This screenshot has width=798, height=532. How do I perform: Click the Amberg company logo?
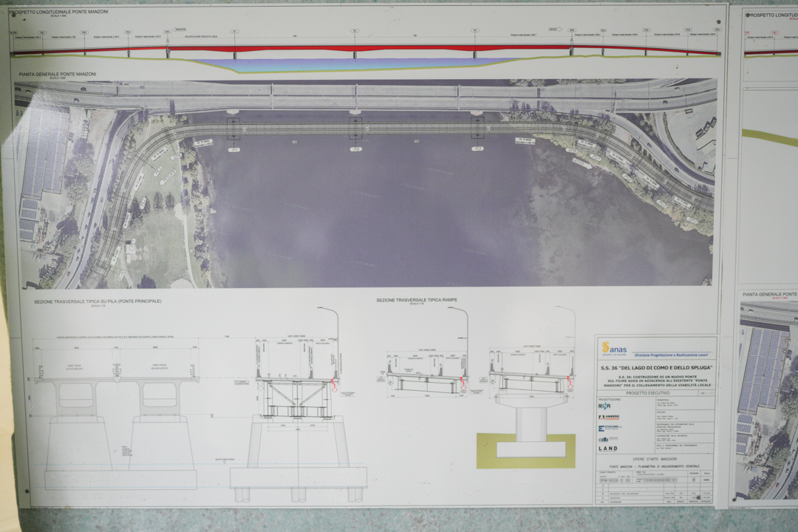609,417
